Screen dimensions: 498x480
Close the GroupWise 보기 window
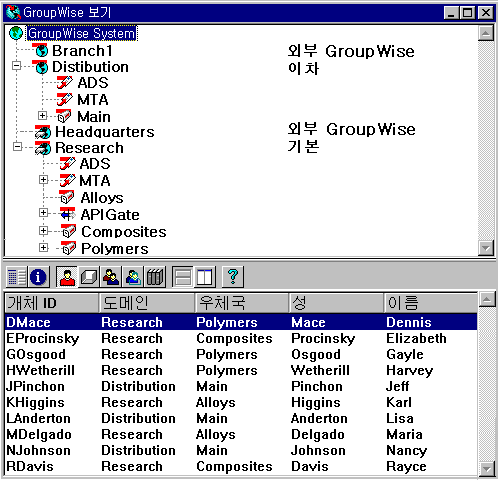tap(486, 13)
